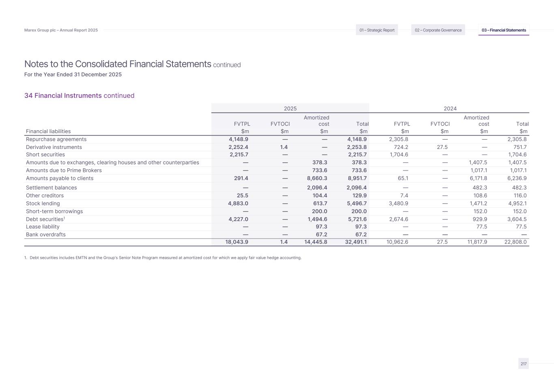Click the Financial liabilities column header

[48, 131]
